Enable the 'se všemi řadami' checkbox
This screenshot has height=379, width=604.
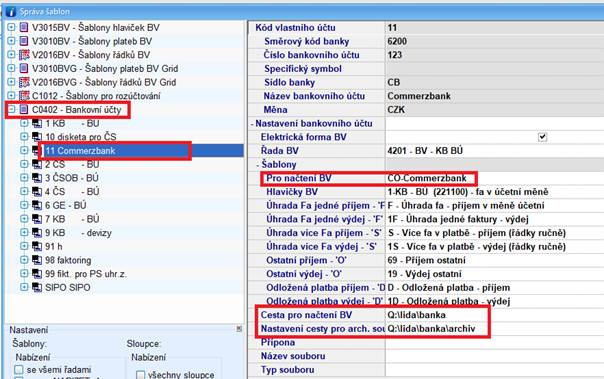(18, 370)
